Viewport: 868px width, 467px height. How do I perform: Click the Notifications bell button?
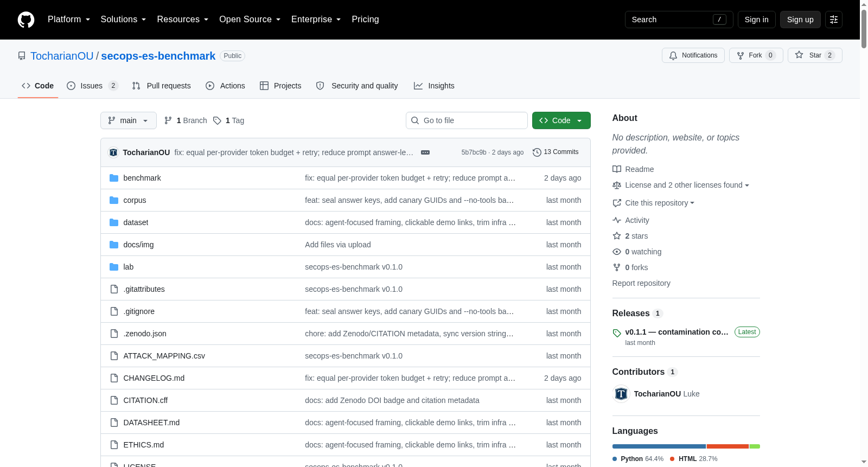pos(693,55)
